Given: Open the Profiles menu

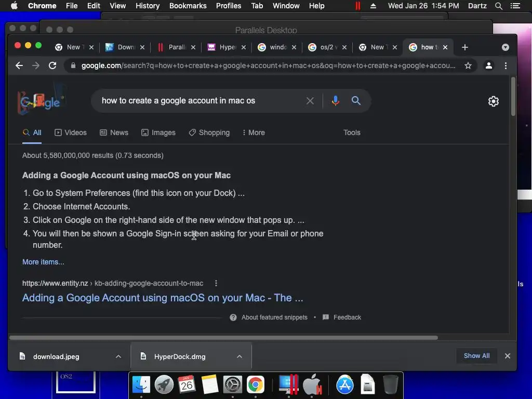Looking at the screenshot, I should [x=229, y=6].
